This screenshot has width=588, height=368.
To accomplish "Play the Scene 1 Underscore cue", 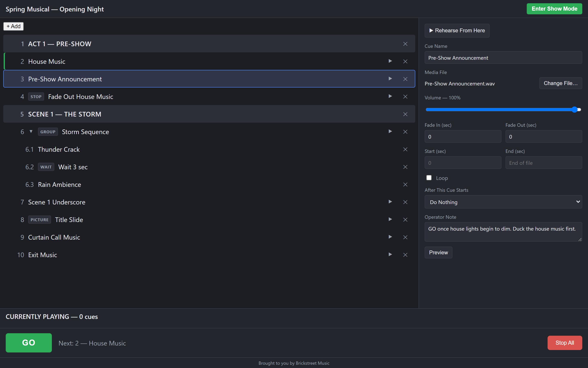I will coord(390,202).
